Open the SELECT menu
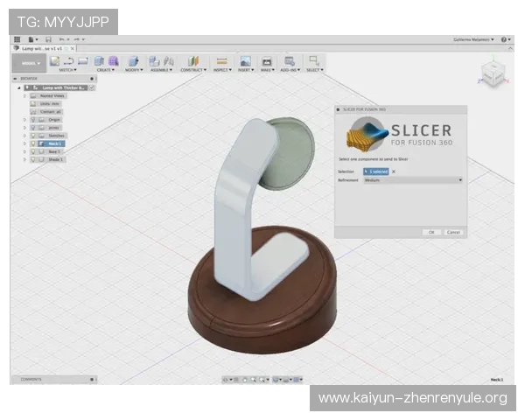 [315, 70]
